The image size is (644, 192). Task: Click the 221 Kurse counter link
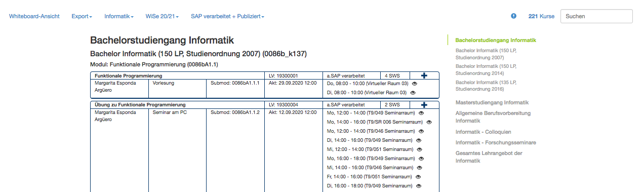[541, 16]
